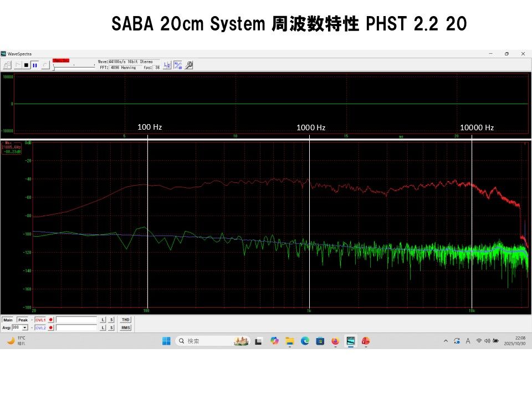
Task: Open Microsoft Store from taskbar
Action: pos(320,341)
